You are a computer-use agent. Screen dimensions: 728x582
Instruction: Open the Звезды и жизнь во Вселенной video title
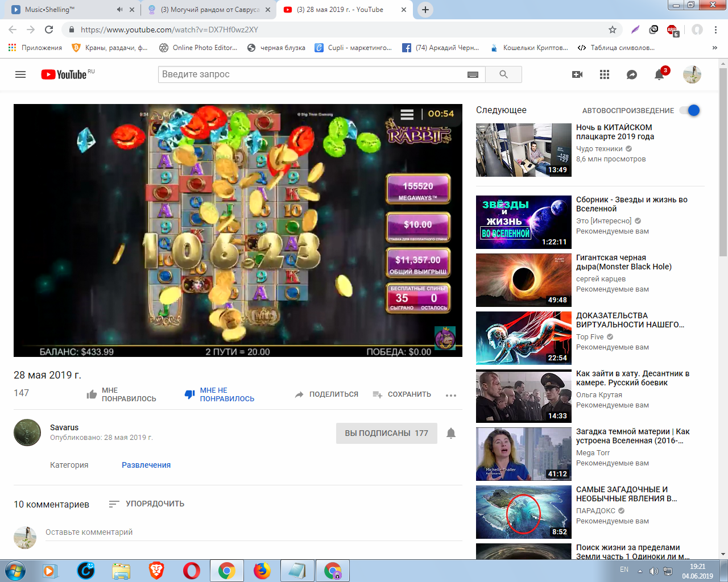click(632, 204)
